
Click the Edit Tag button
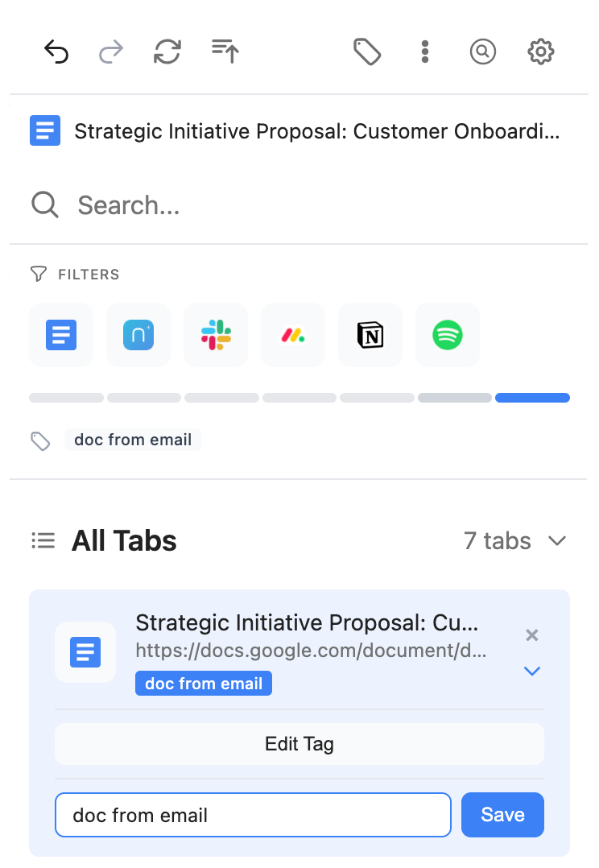pos(299,744)
